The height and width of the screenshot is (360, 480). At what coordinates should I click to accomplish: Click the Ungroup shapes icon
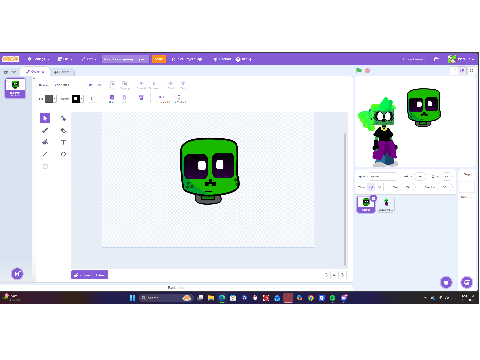pos(125,85)
